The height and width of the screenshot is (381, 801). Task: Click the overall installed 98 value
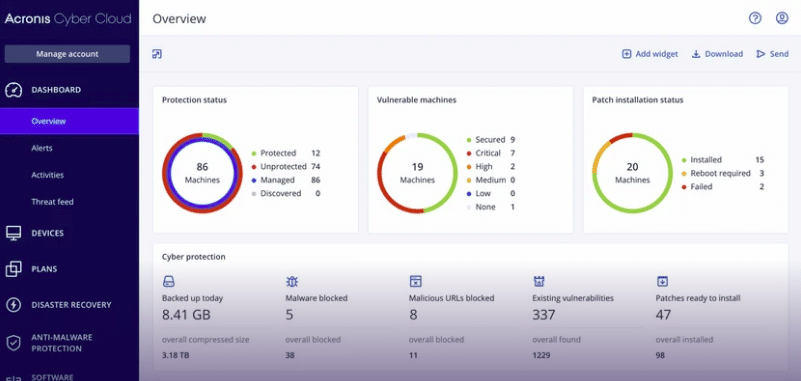point(660,356)
